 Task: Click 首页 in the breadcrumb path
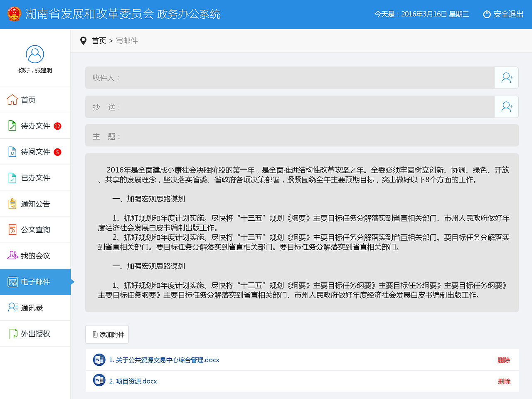pos(99,41)
